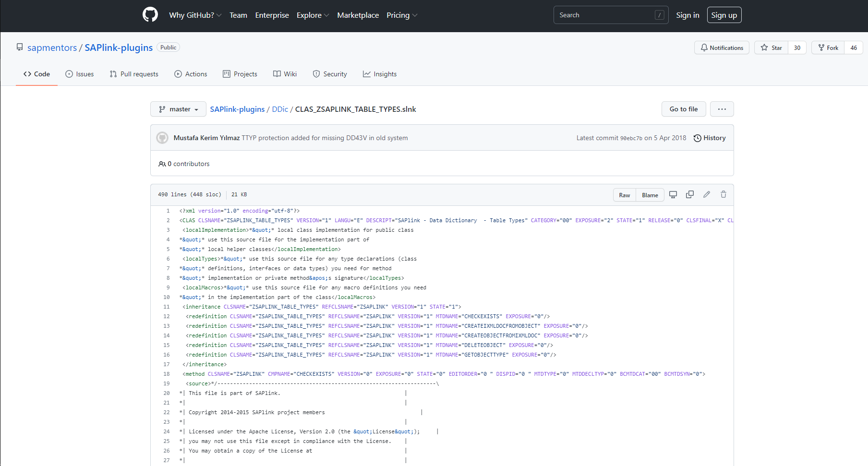View the forks count 46

tap(854, 48)
